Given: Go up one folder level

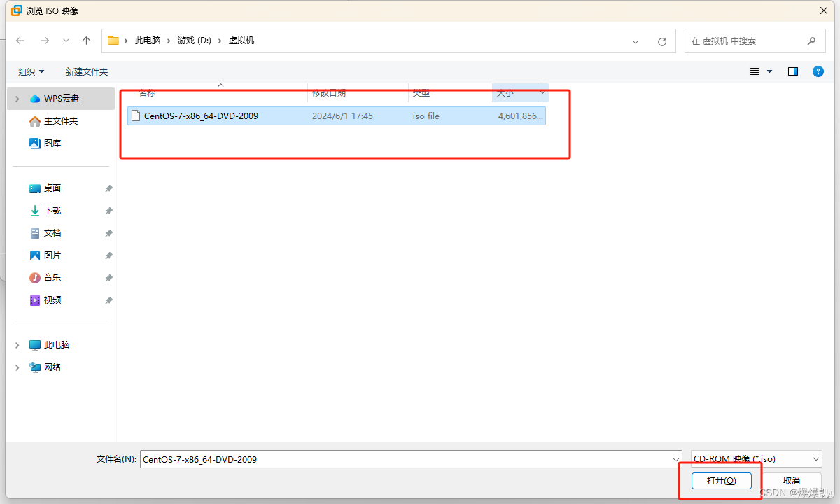Looking at the screenshot, I should (x=87, y=41).
